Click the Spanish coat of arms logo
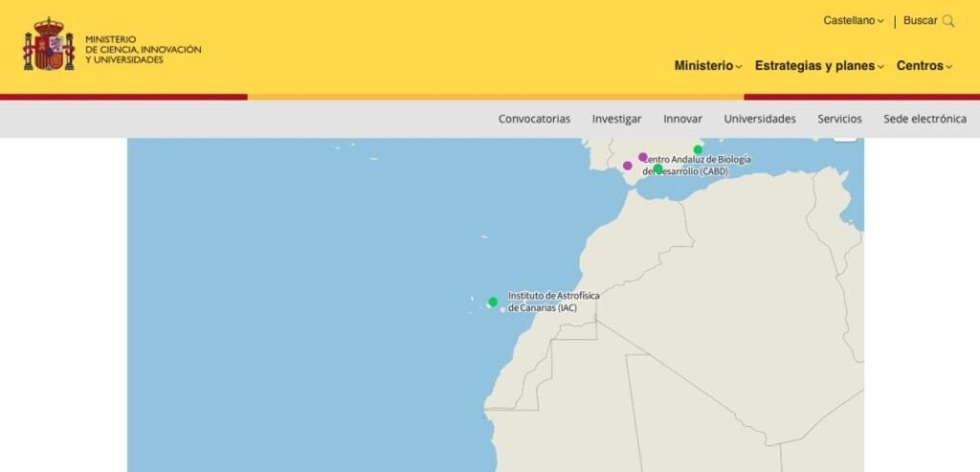 pos(49,45)
